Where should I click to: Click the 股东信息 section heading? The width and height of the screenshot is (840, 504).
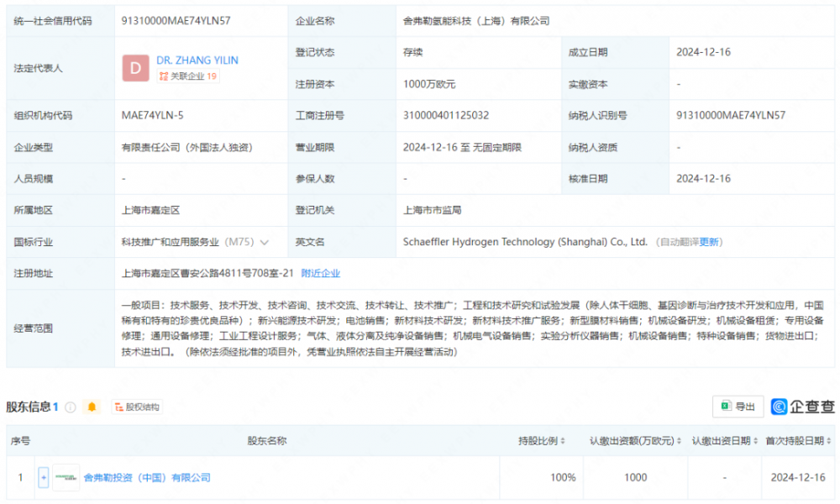coord(29,407)
